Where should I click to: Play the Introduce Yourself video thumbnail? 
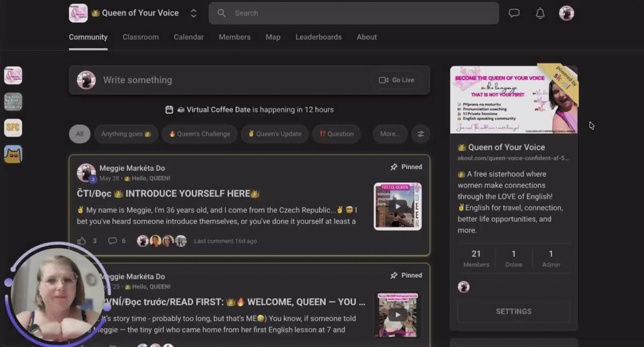(x=397, y=206)
